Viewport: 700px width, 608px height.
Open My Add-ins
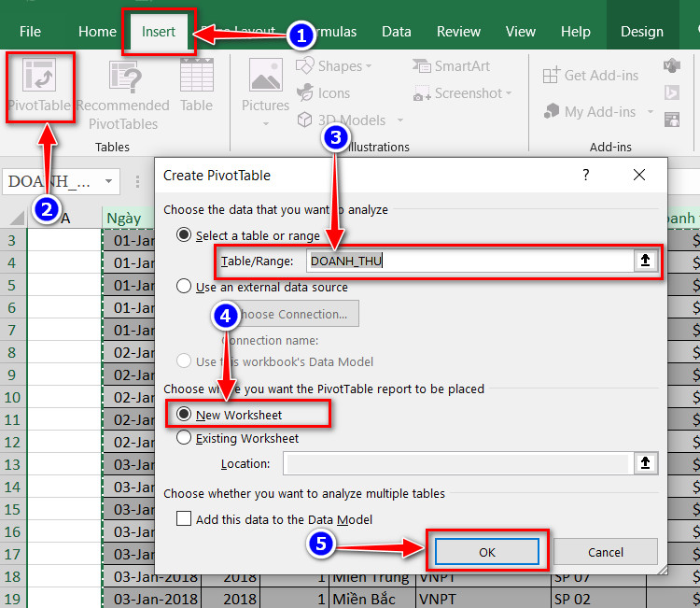pyautogui.click(x=598, y=111)
